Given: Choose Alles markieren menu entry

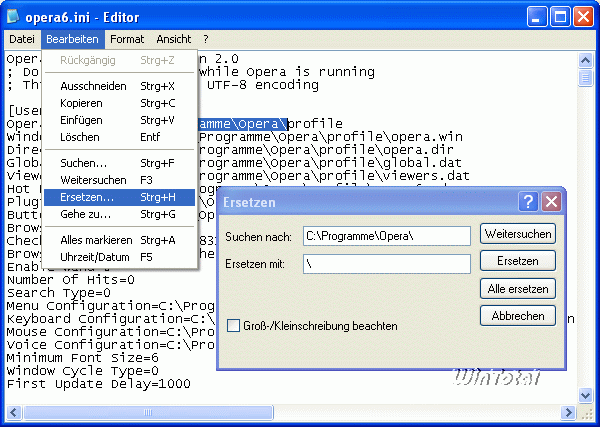Looking at the screenshot, I should 119,240.
